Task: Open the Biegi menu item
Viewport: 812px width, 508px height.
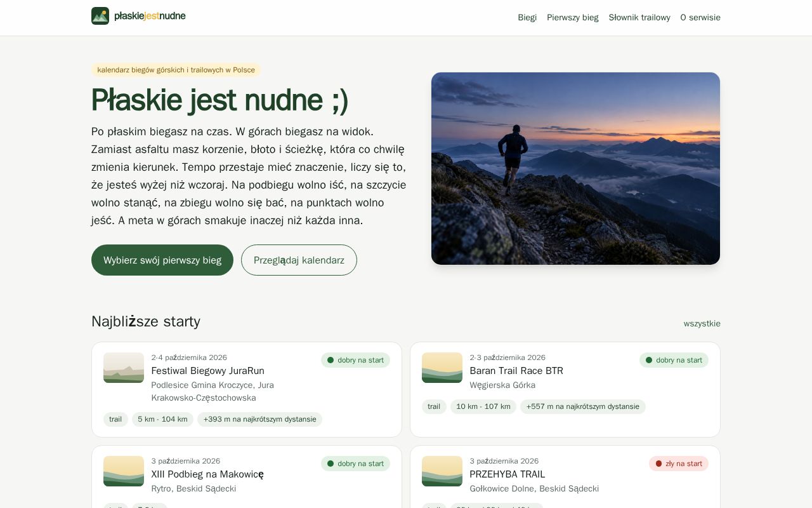Action: (x=527, y=18)
